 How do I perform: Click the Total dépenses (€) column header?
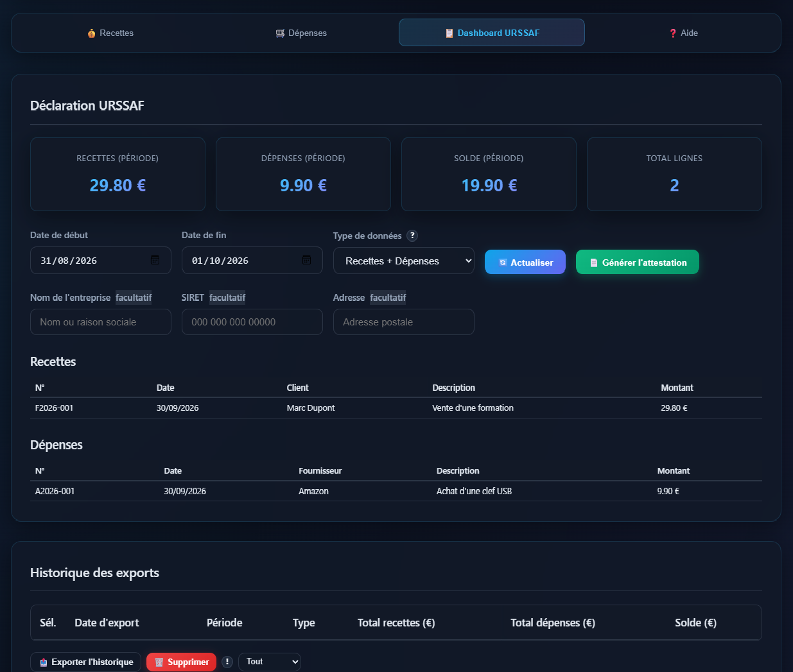pos(553,623)
